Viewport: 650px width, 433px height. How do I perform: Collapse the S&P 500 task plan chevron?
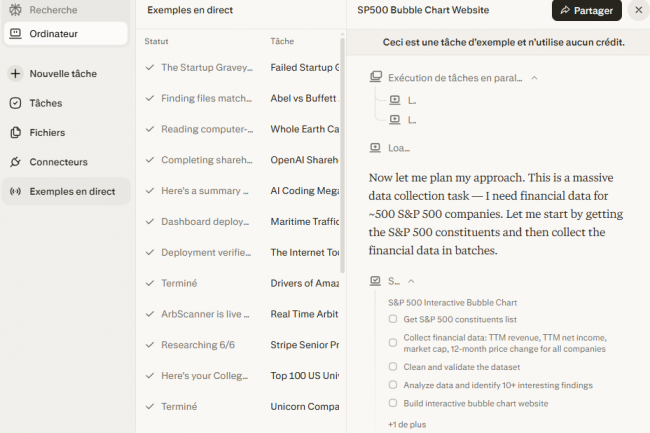click(411, 282)
